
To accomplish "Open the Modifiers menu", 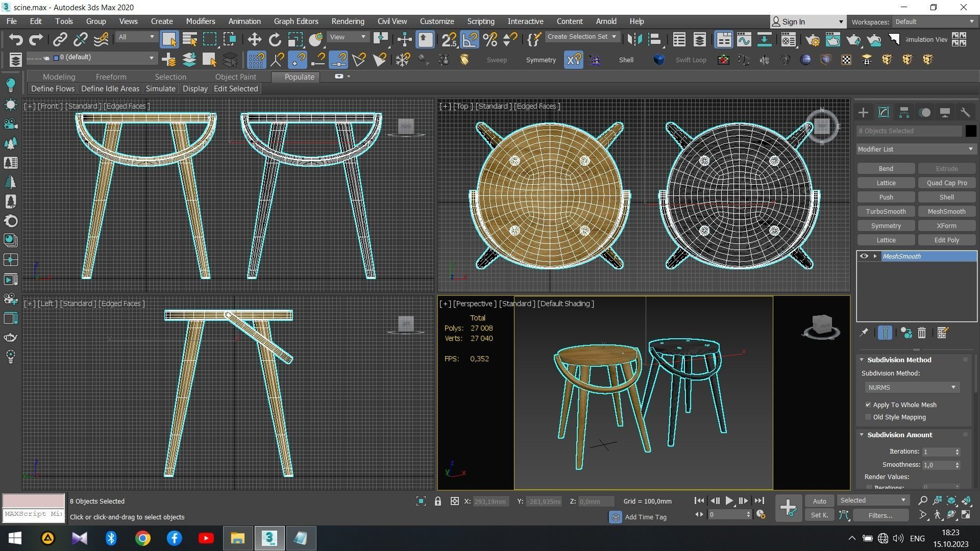I will pos(200,21).
